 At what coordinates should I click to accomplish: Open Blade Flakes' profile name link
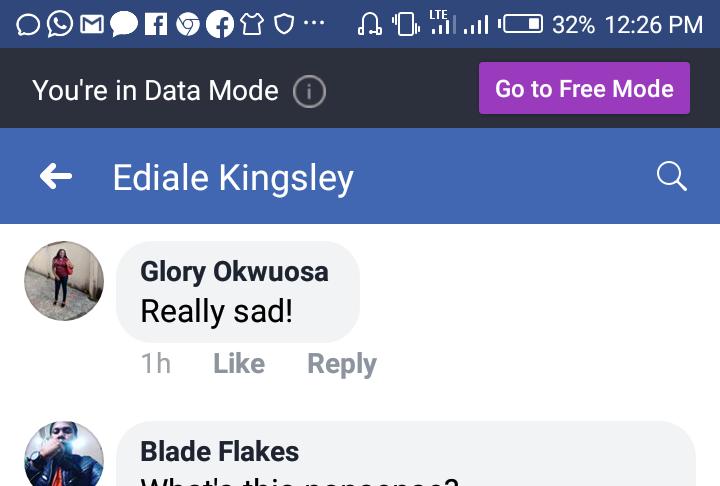coord(219,451)
